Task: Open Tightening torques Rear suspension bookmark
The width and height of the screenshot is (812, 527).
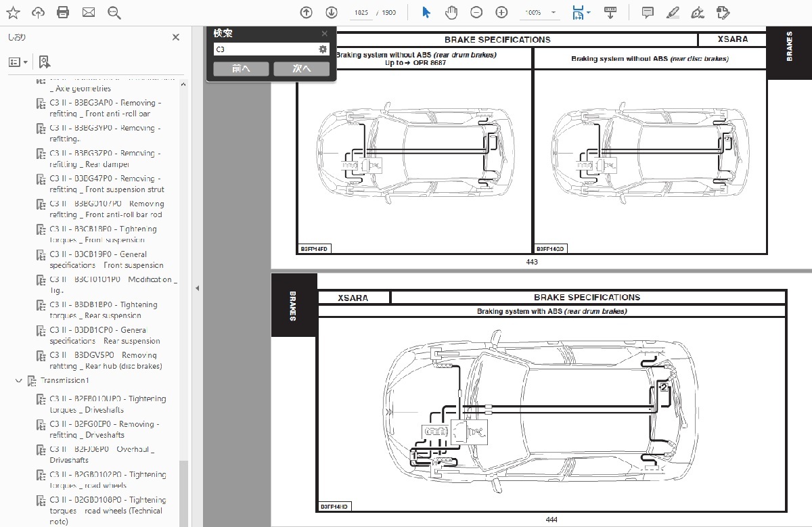Action: pyautogui.click(x=104, y=310)
